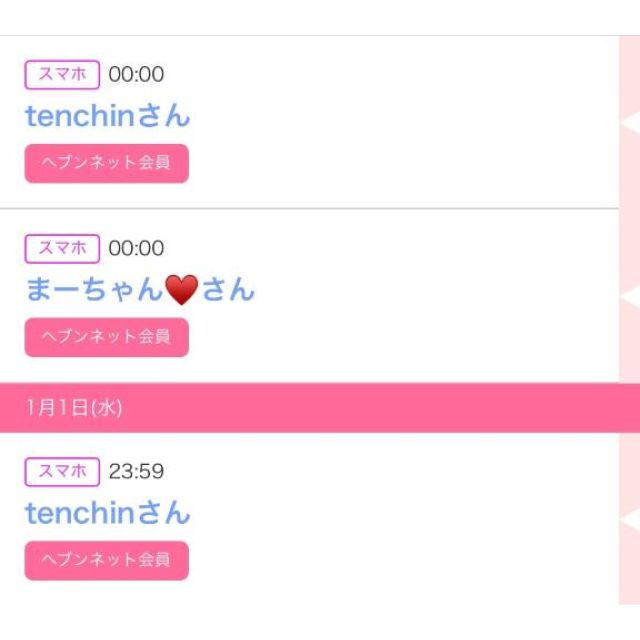Viewport: 640px width, 640px height.
Task: Click the red heart emoji in まーちゃん's name
Action: pyautogui.click(x=181, y=291)
